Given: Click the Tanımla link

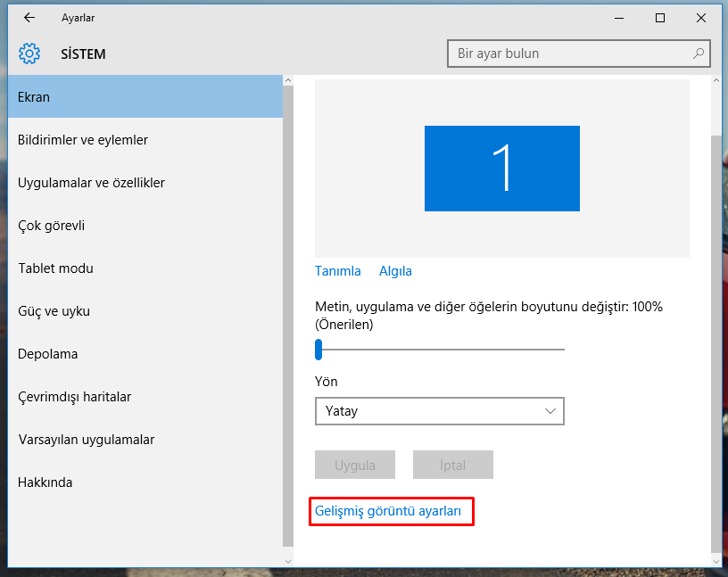Looking at the screenshot, I should click(x=337, y=271).
